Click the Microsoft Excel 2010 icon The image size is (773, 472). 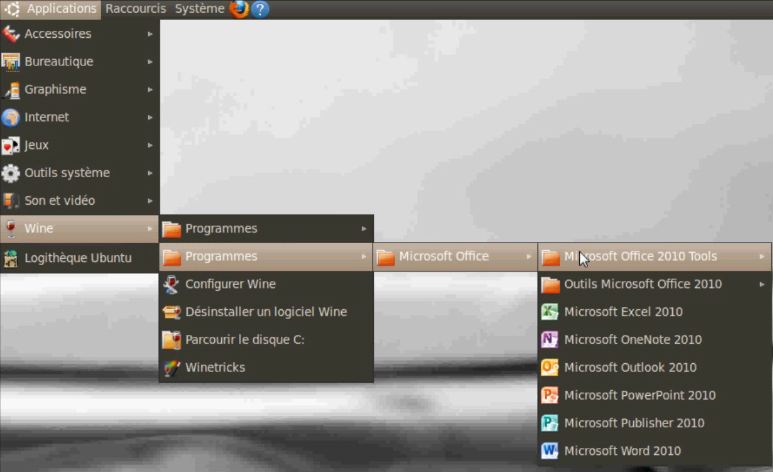[550, 312]
